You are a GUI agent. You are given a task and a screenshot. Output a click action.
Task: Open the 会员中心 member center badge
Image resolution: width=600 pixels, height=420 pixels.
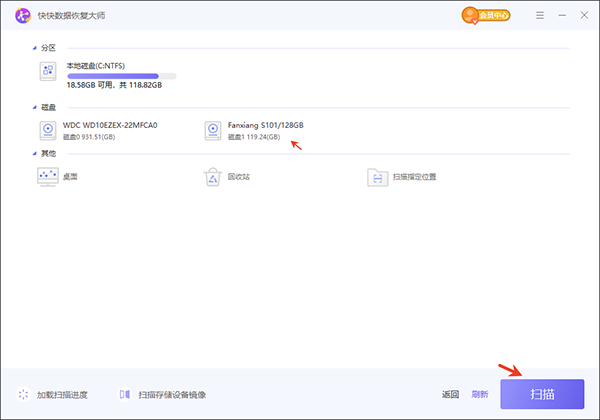pyautogui.click(x=486, y=15)
